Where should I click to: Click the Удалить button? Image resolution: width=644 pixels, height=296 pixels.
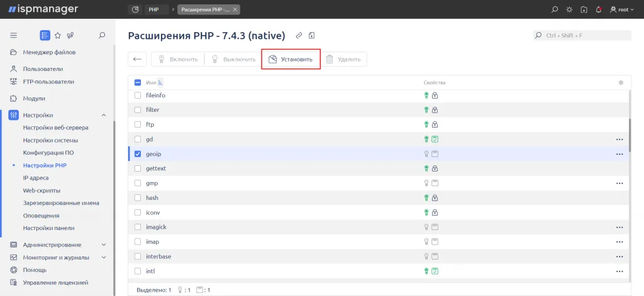click(x=343, y=59)
